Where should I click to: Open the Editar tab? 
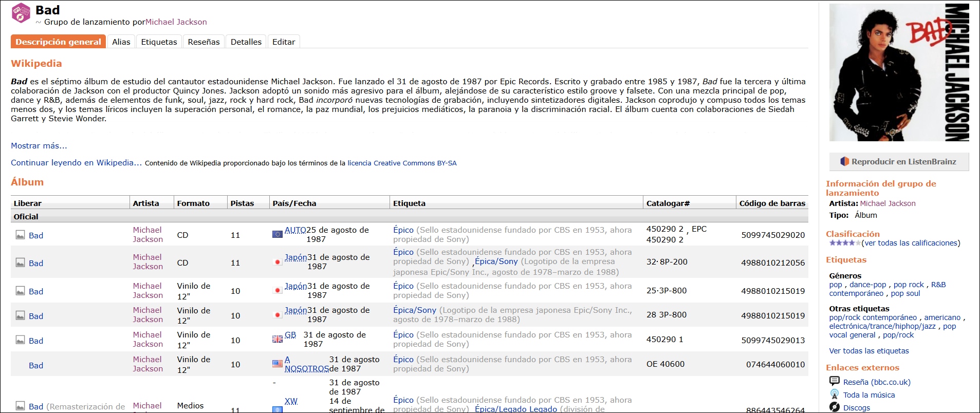point(284,42)
